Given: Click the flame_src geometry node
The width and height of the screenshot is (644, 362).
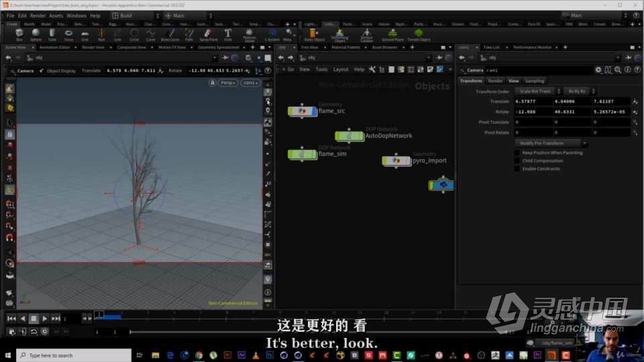Looking at the screenshot, I should 303,111.
